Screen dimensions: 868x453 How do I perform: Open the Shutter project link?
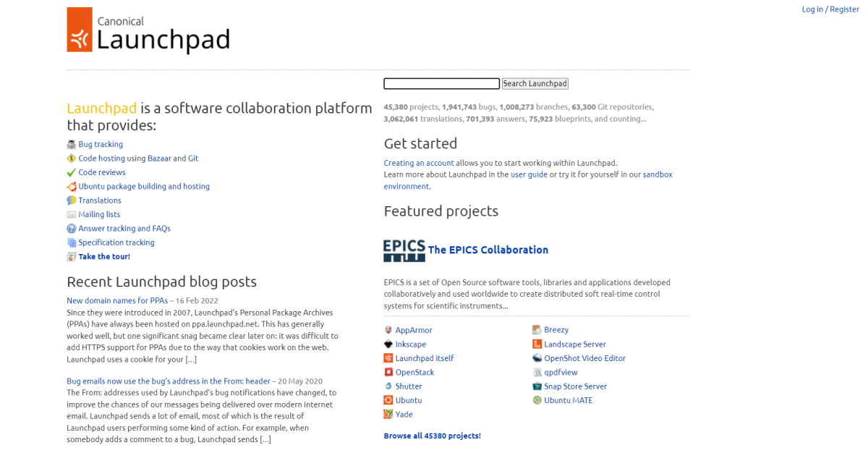[x=409, y=386]
